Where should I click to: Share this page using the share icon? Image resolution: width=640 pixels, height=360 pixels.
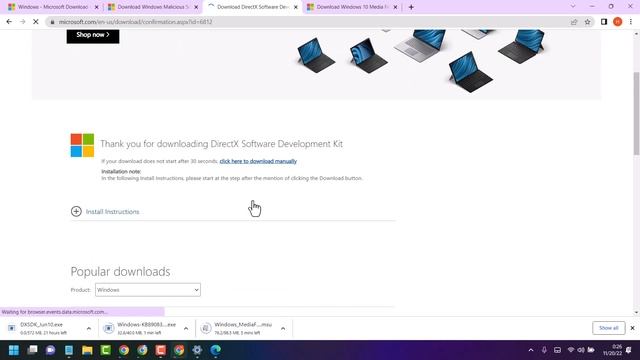pyautogui.click(x=574, y=22)
